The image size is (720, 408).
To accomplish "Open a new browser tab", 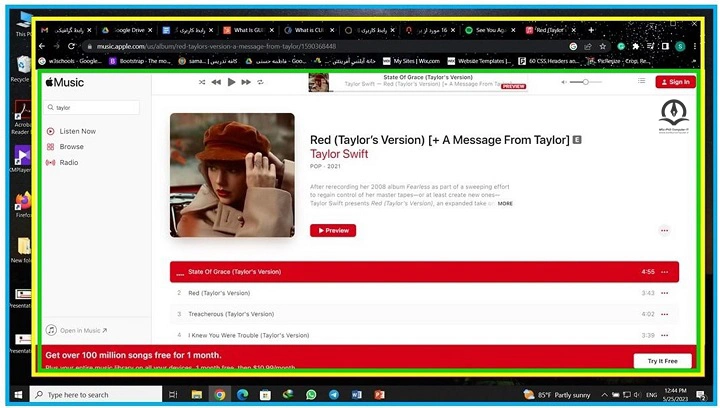I will pyautogui.click(x=591, y=30).
